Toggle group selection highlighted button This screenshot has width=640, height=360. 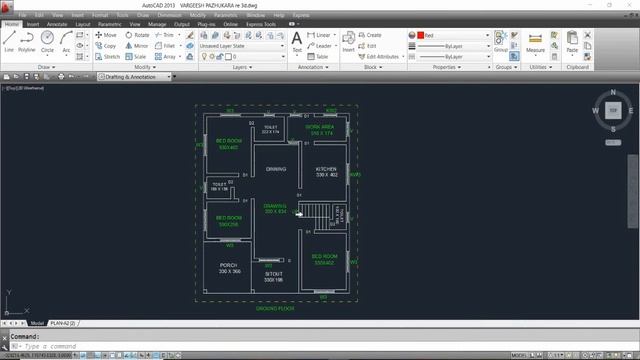(514, 56)
